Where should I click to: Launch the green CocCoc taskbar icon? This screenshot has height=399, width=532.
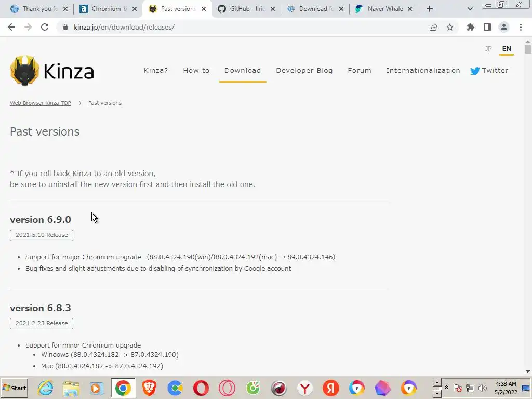coord(253,388)
